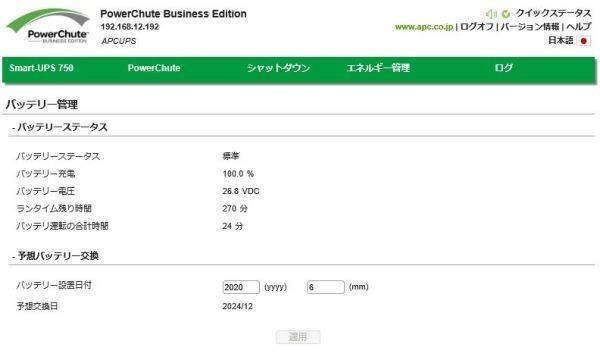Screen dimensions: 600x363
Task: Open クイックステータス link
Action: tap(553, 13)
